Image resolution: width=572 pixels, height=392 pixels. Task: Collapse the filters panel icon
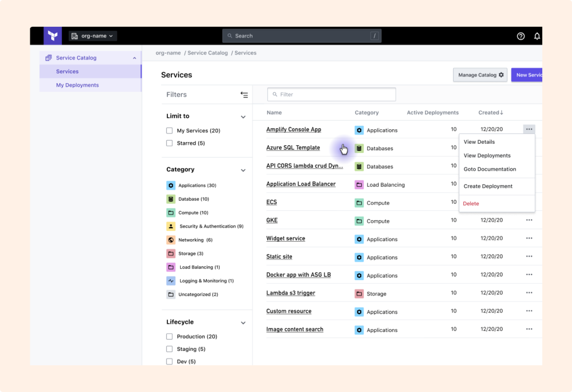tap(244, 95)
